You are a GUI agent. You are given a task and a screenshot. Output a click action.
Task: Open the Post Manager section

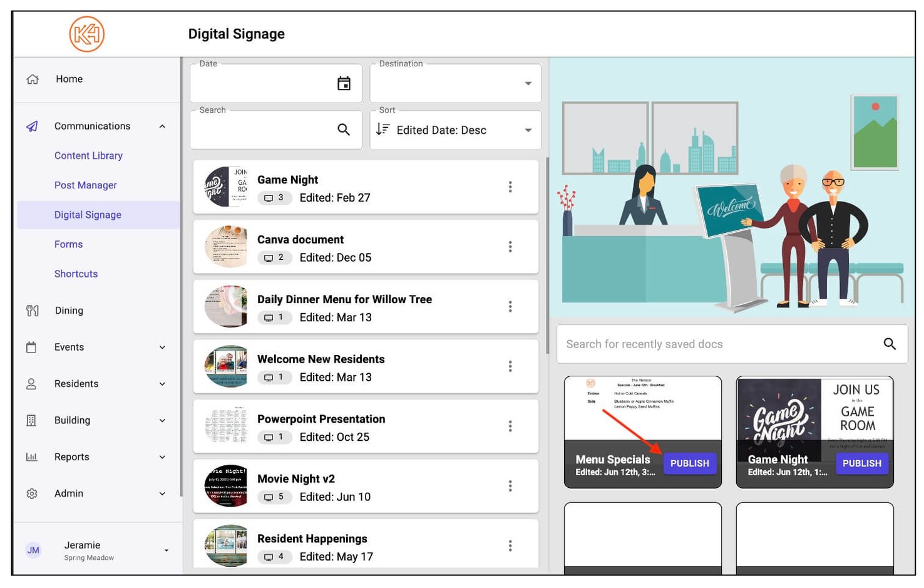click(x=85, y=185)
